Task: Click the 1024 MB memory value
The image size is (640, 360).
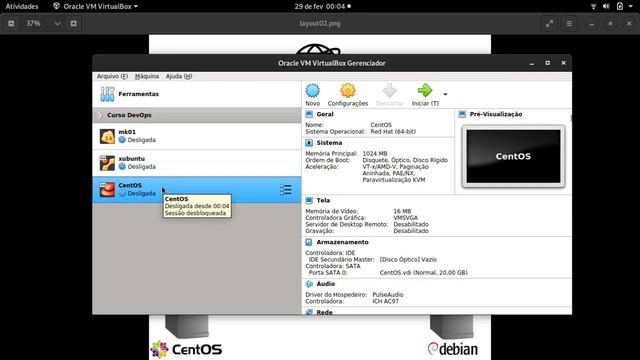Action: (375, 153)
